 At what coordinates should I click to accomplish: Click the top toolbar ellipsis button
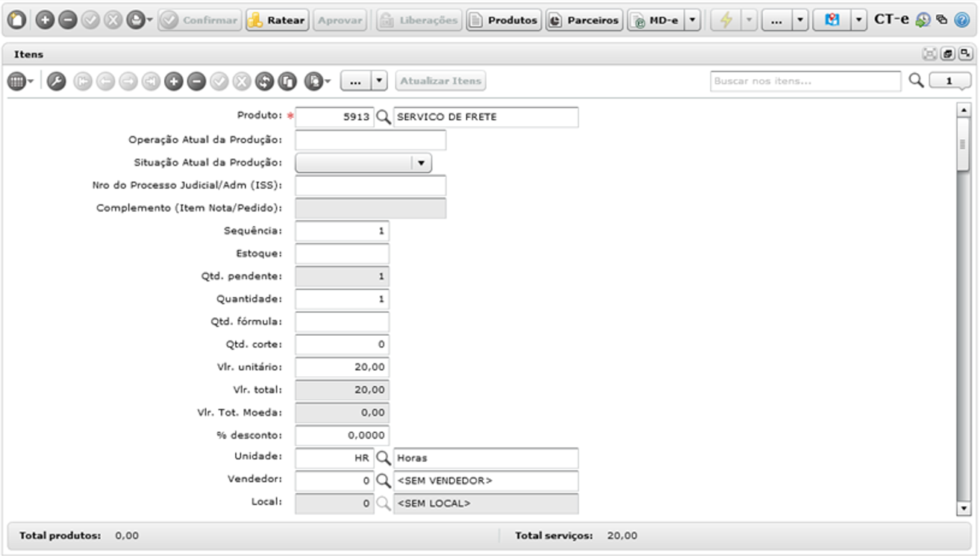click(776, 20)
